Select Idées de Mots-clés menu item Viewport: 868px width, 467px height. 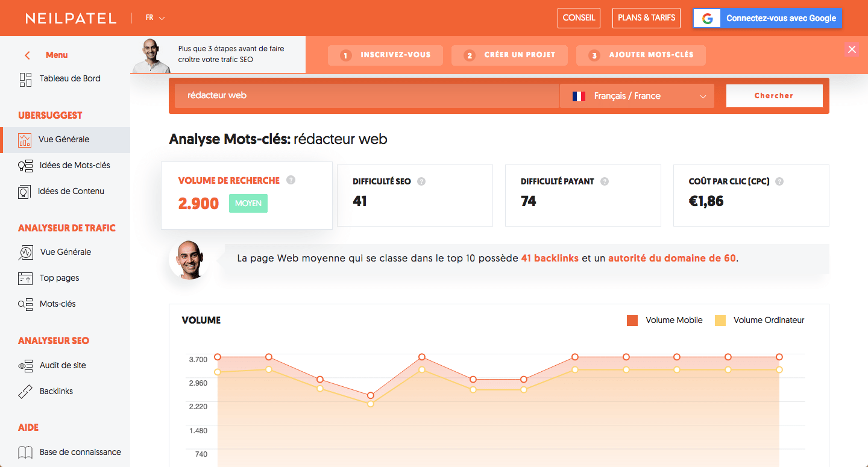75,166
